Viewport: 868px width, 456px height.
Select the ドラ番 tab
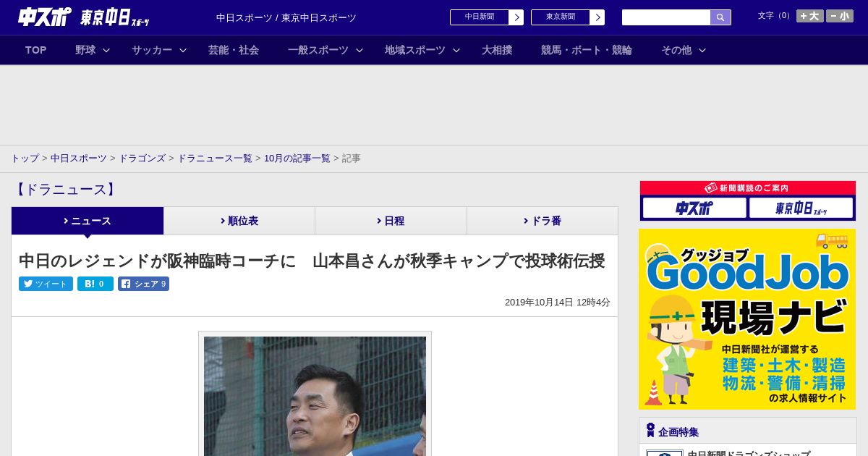coord(542,221)
